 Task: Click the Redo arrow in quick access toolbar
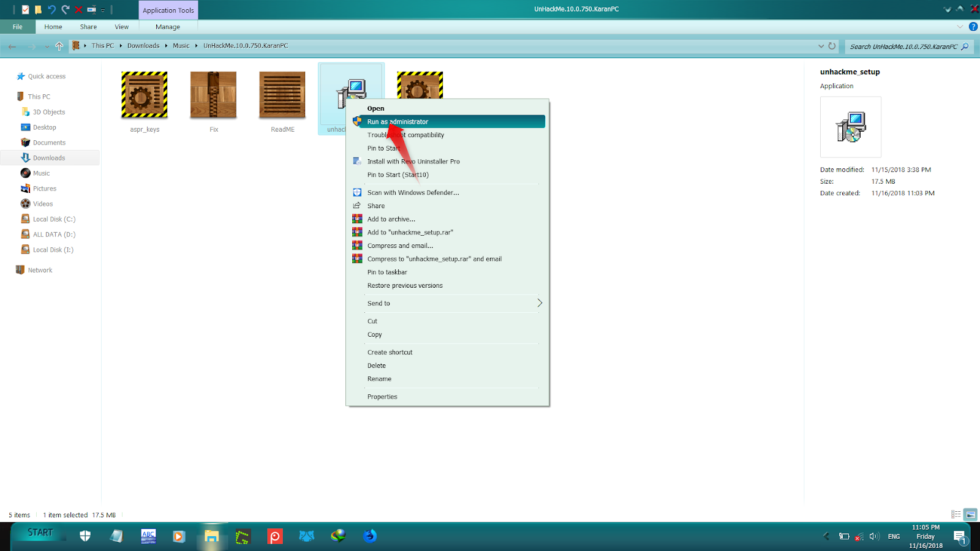pos(65,9)
